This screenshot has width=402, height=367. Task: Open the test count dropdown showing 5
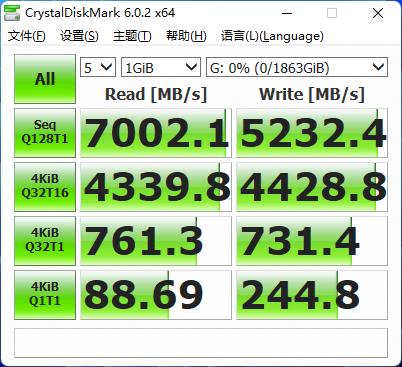click(x=98, y=67)
